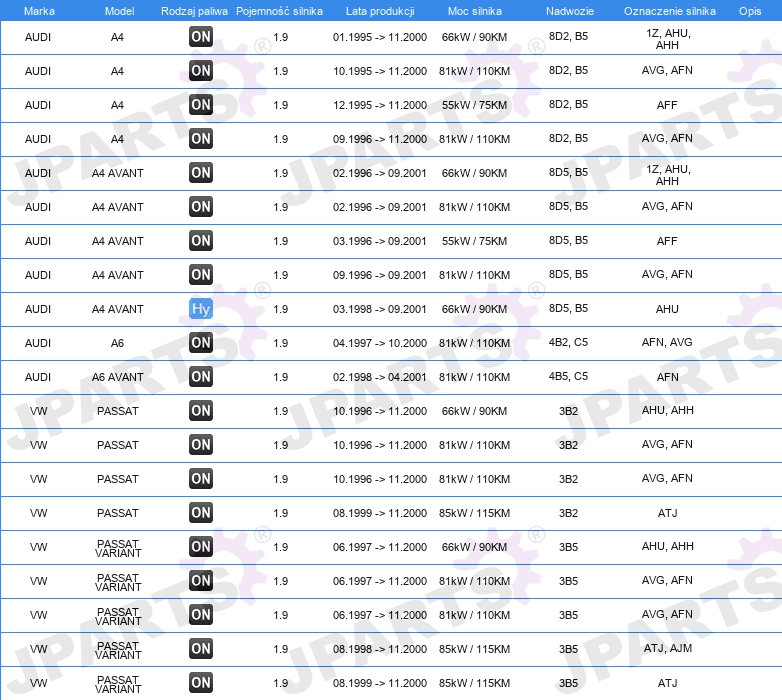Image resolution: width=782 pixels, height=700 pixels.
Task: Click the Model column header
Action: pos(119,11)
